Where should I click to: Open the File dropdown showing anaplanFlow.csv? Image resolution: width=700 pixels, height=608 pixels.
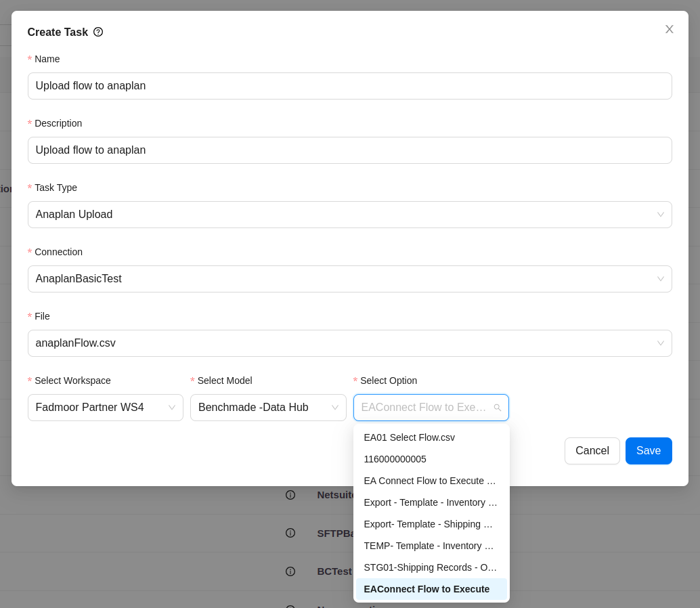pyautogui.click(x=349, y=343)
